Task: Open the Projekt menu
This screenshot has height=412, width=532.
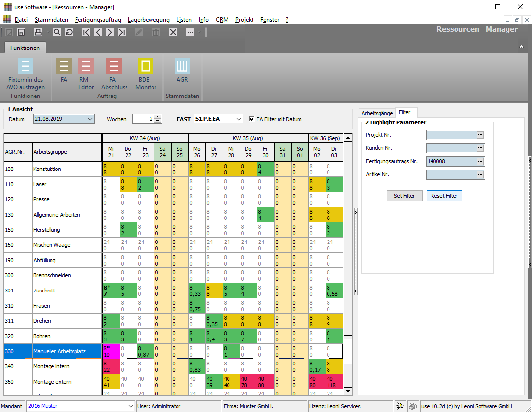Action: 244,20
